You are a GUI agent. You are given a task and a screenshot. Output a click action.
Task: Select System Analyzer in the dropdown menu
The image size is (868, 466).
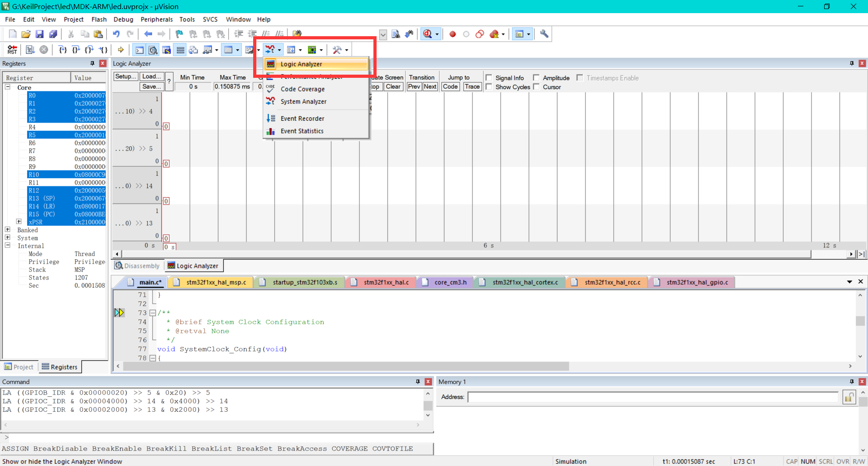316,101
